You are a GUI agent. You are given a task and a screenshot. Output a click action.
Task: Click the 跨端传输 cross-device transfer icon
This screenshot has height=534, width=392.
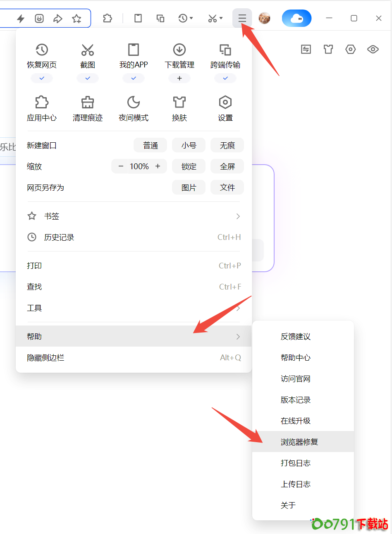225,50
